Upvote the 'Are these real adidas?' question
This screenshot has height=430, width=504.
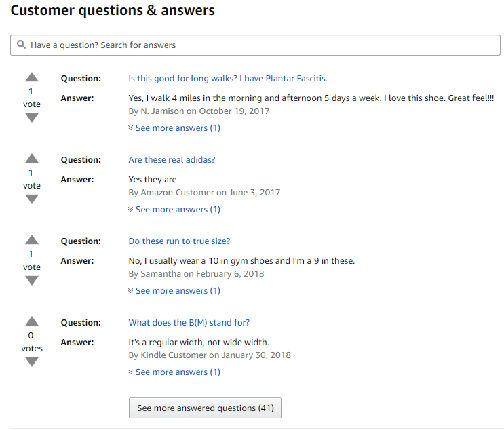point(32,159)
